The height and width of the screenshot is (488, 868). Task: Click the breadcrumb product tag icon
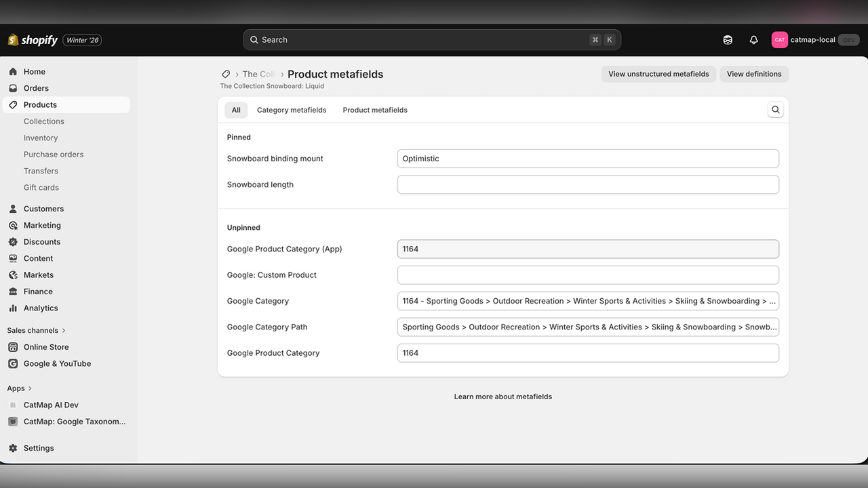226,74
